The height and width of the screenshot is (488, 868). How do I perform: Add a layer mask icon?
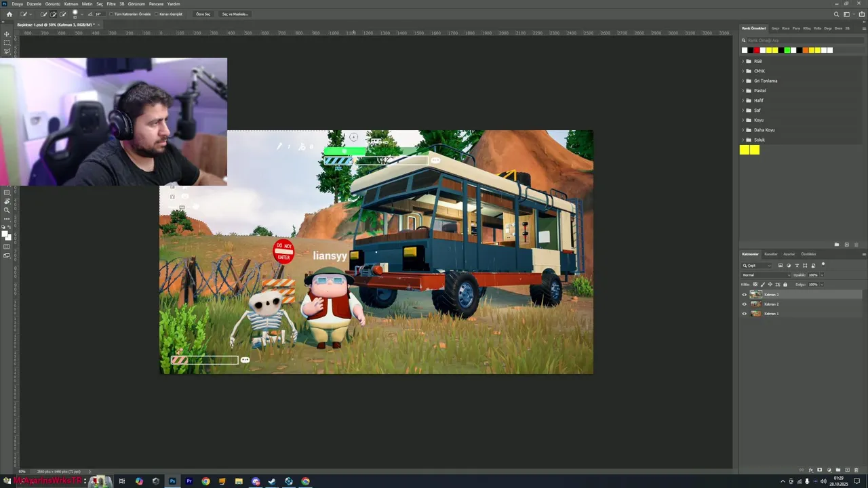click(819, 470)
